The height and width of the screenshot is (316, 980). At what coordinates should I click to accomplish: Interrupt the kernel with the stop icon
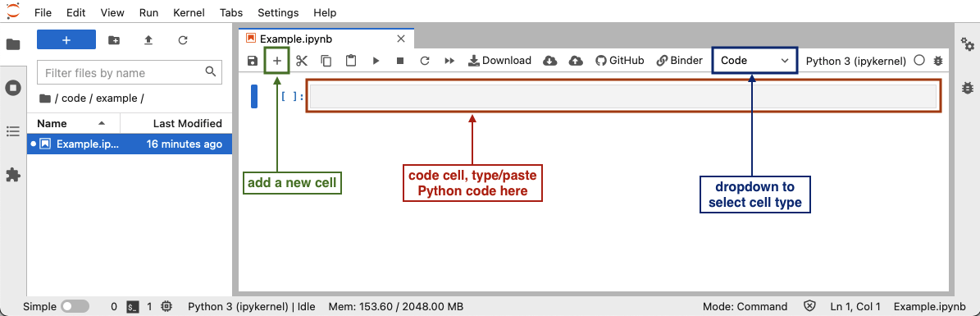pos(400,61)
